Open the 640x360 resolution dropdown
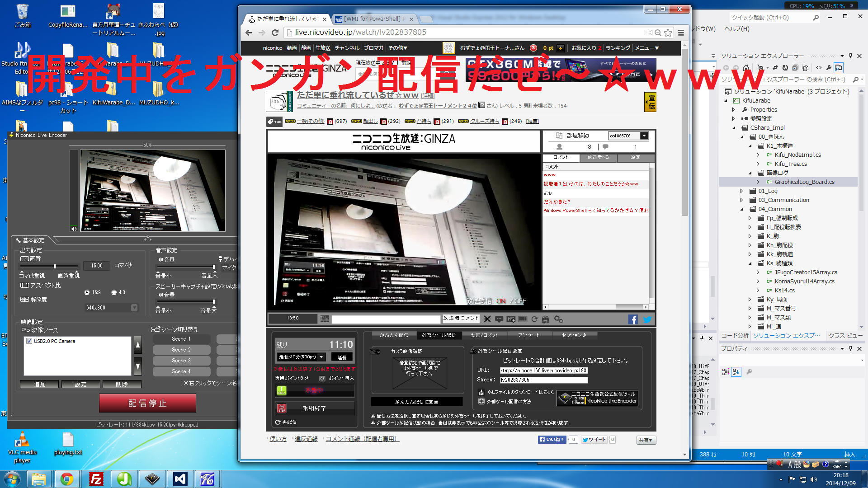Screen dimensions: 868x488 (134, 308)
